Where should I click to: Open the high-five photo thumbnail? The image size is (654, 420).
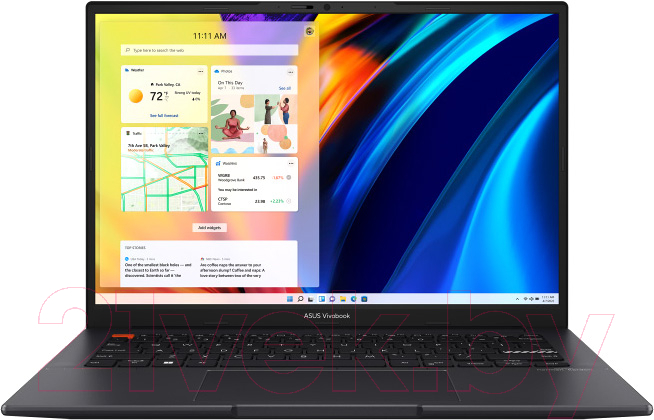(x=276, y=109)
